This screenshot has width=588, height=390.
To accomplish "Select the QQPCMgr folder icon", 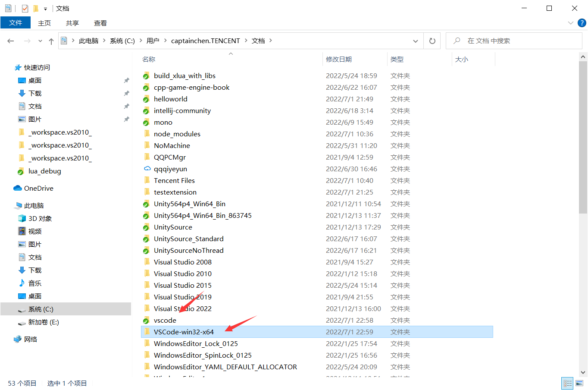I will tap(147, 157).
